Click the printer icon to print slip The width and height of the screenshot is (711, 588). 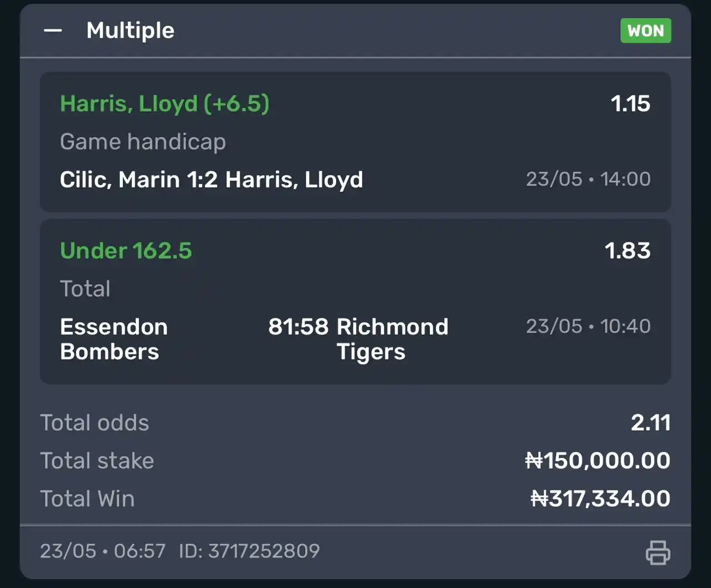pos(658,552)
